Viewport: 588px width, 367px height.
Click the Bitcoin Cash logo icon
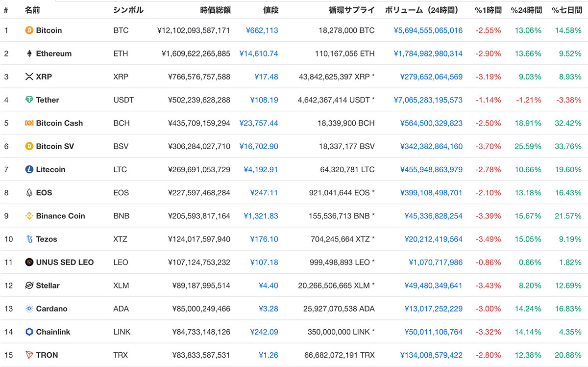click(x=29, y=123)
